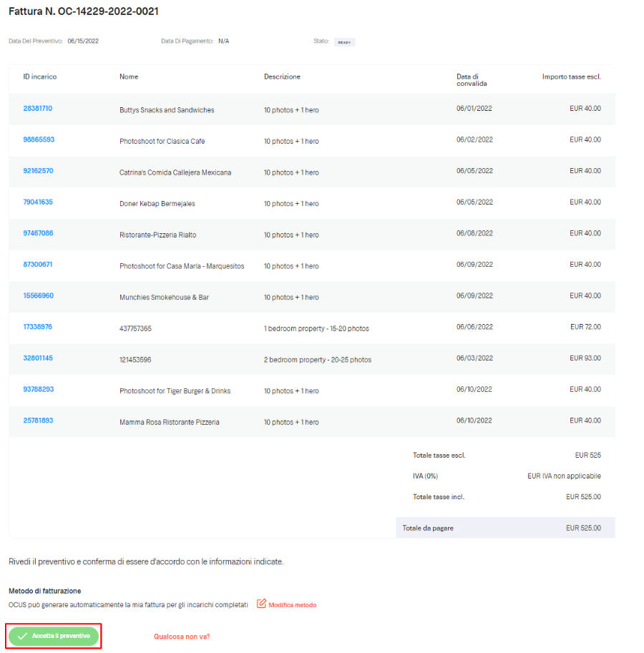The width and height of the screenshot is (644, 653).
Task: Click the EUR IVA non applicabile text
Action: pos(564,476)
